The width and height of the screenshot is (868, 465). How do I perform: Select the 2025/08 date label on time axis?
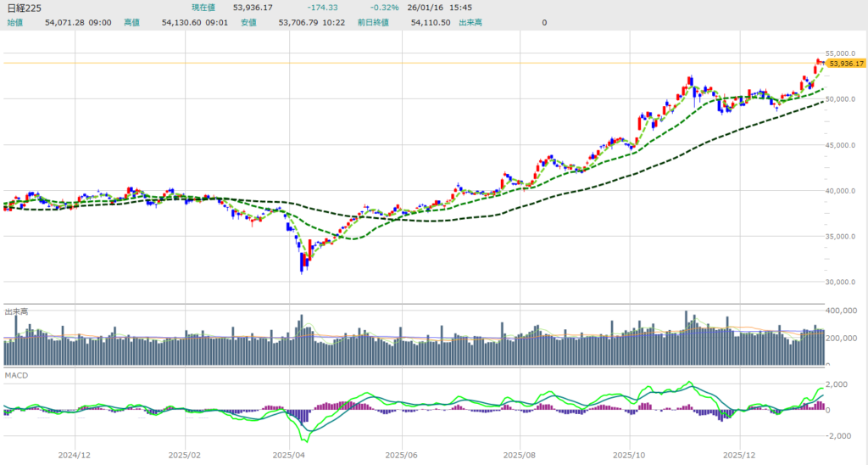[519, 454]
